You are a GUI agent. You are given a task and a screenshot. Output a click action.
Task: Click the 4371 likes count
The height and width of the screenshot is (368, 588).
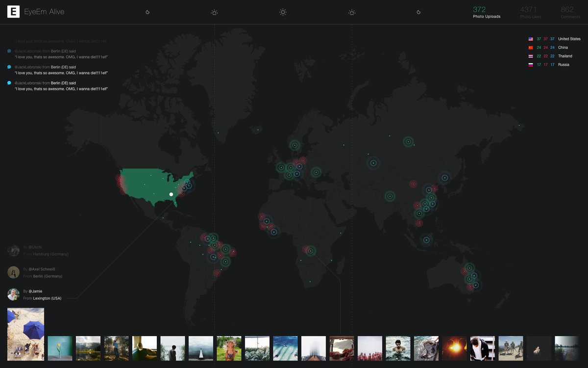coord(528,9)
